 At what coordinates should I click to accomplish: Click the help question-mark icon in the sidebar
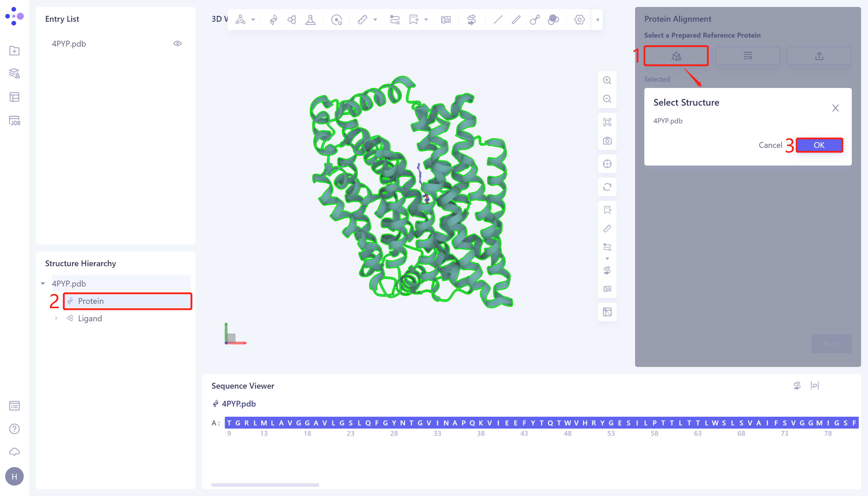click(14, 429)
